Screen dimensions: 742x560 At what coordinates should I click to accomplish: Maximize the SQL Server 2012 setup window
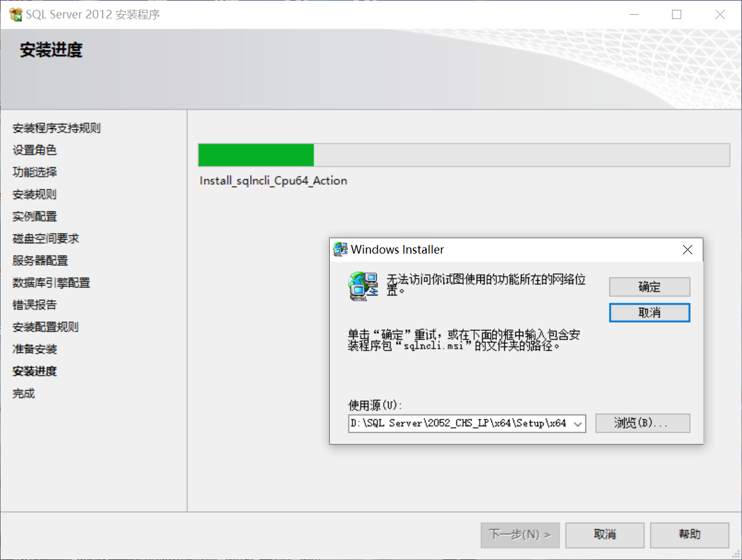677,14
